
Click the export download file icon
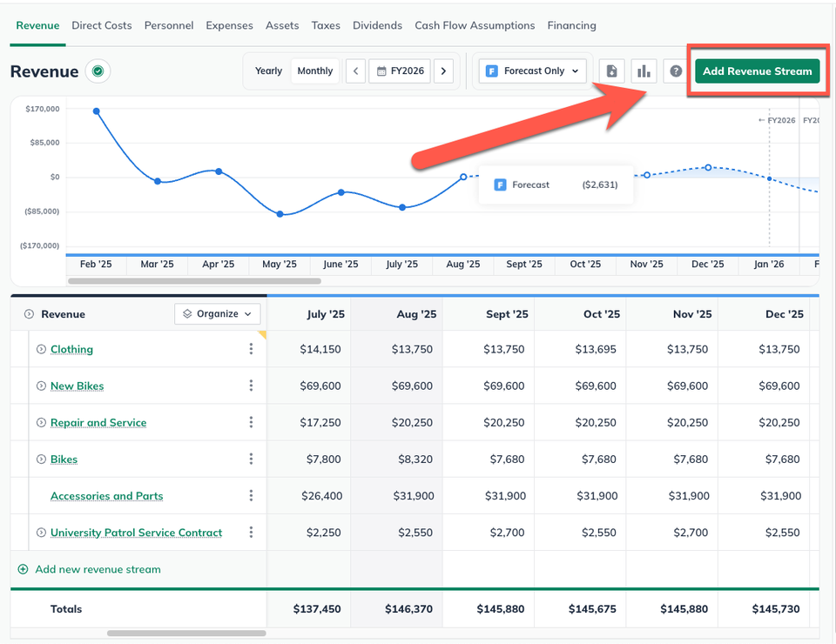(x=611, y=70)
